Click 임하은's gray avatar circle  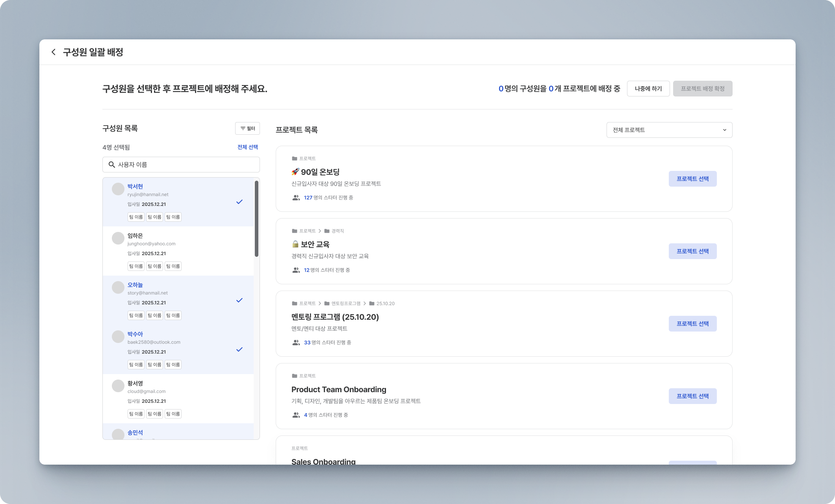tap(118, 238)
